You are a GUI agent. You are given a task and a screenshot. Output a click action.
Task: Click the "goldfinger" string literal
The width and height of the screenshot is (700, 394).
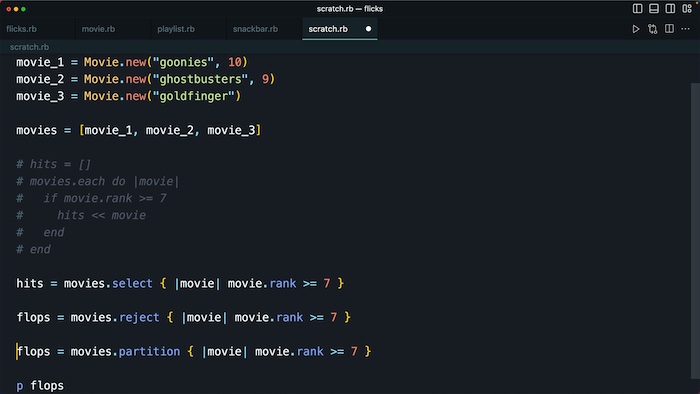pyautogui.click(x=194, y=96)
